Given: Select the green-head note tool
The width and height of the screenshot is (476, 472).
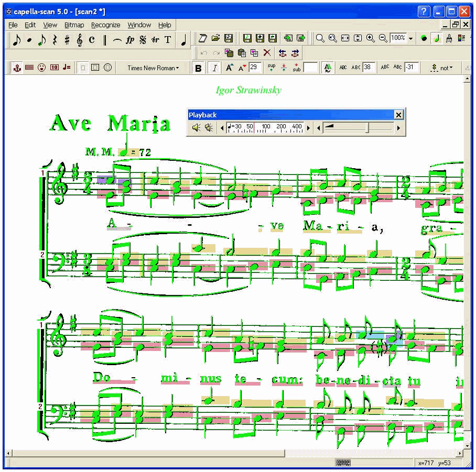Looking at the screenshot, I should click(x=42, y=40).
